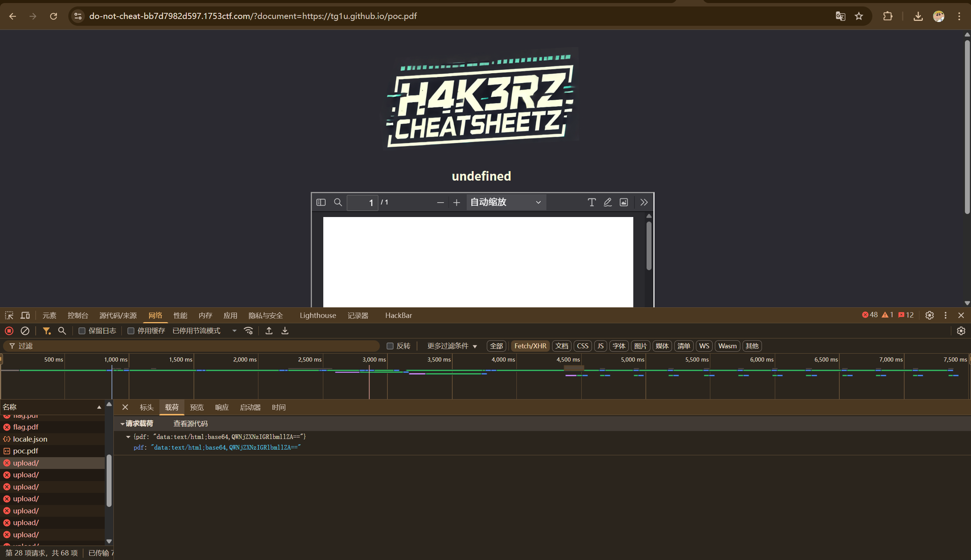Toggle the CSS request filter

[582, 346]
